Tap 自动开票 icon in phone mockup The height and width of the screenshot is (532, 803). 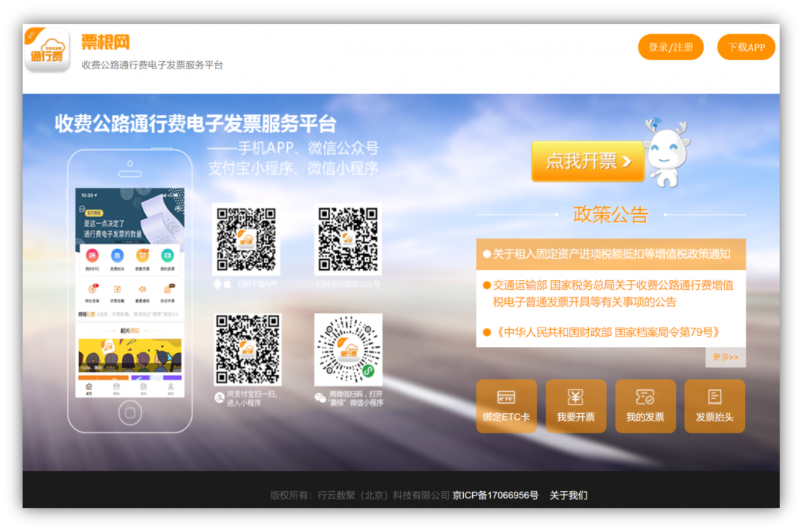click(x=167, y=290)
